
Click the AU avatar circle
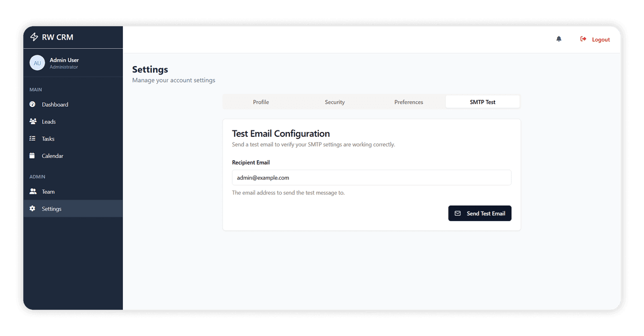click(37, 63)
